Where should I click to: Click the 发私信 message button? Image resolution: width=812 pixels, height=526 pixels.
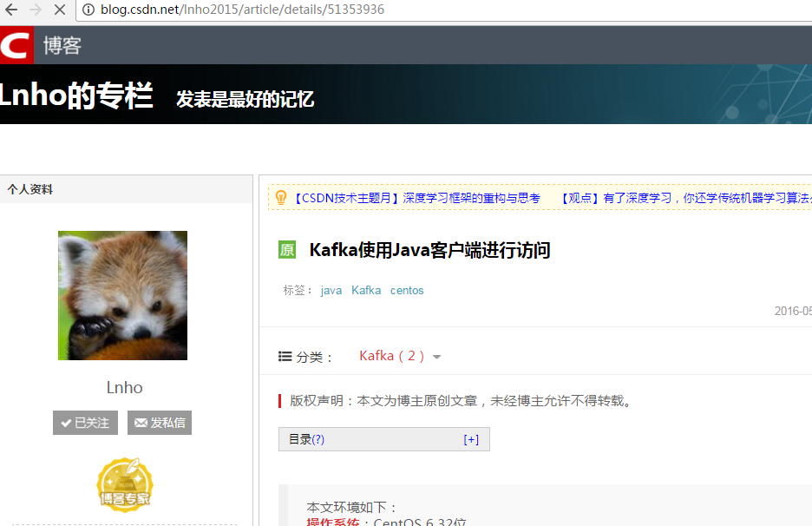[160, 423]
